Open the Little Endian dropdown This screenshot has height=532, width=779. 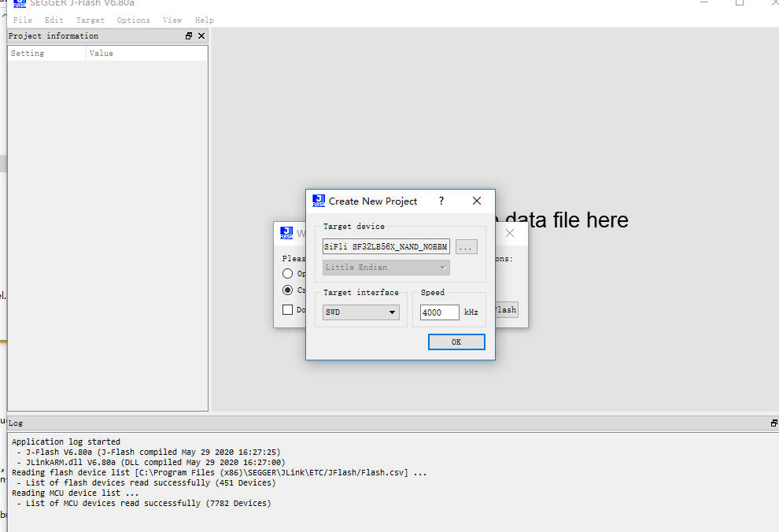386,268
